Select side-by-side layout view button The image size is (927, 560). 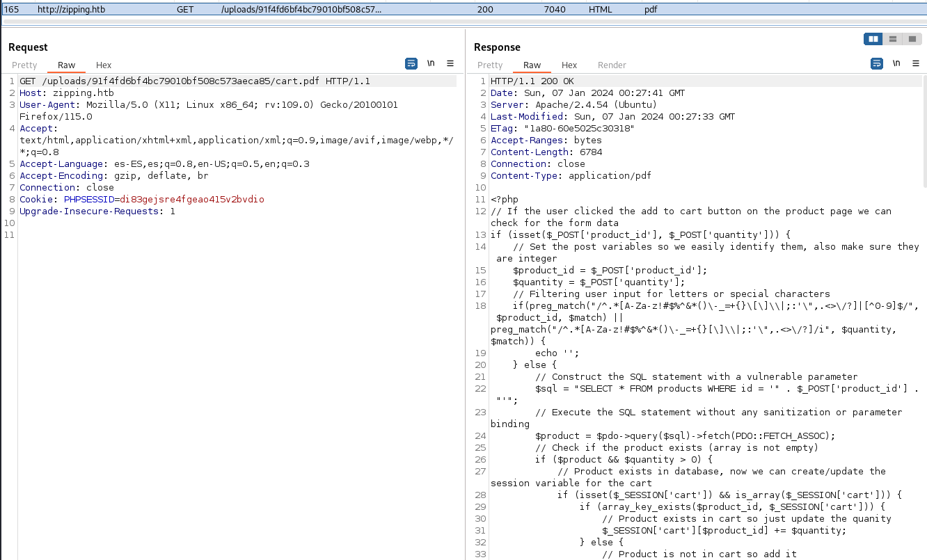(x=874, y=39)
